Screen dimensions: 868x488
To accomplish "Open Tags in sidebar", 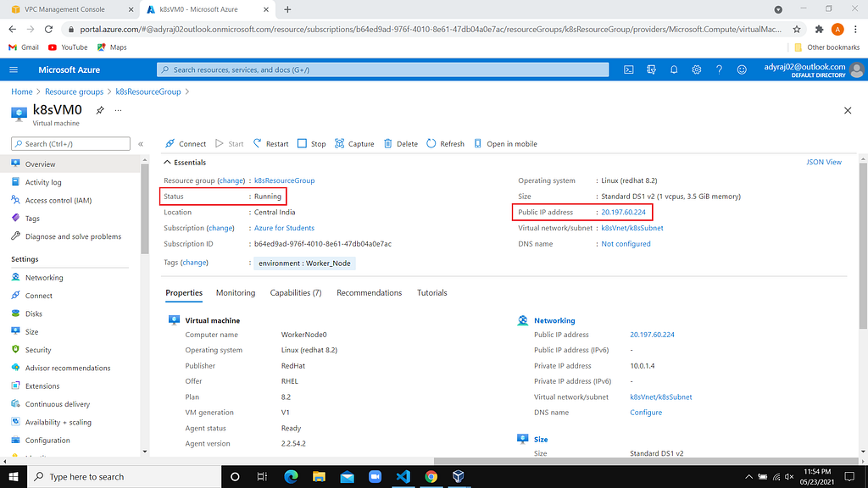I will tap(32, 219).
